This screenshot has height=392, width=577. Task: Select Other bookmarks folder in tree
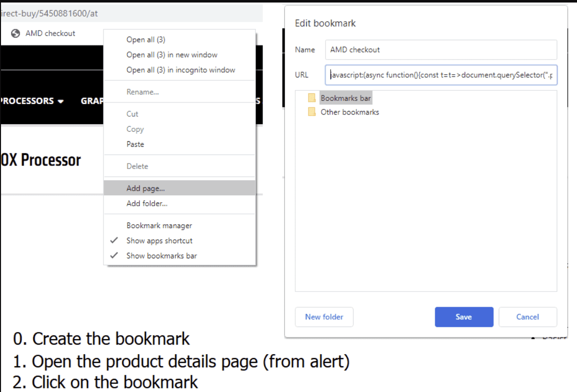[350, 112]
